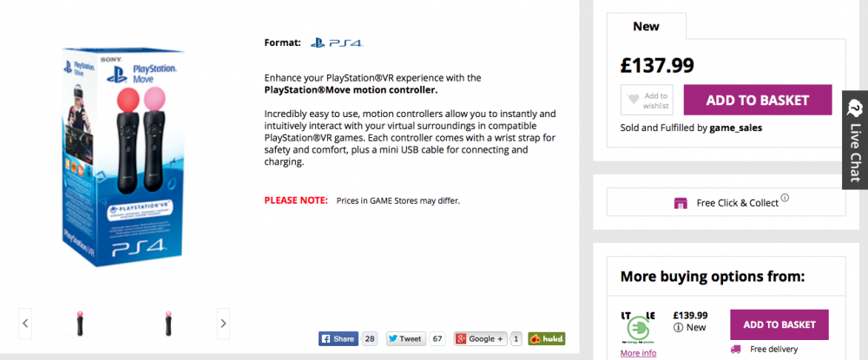The height and width of the screenshot is (360, 868).
Task: Click the Free Click & Collect banner
Action: point(726,203)
